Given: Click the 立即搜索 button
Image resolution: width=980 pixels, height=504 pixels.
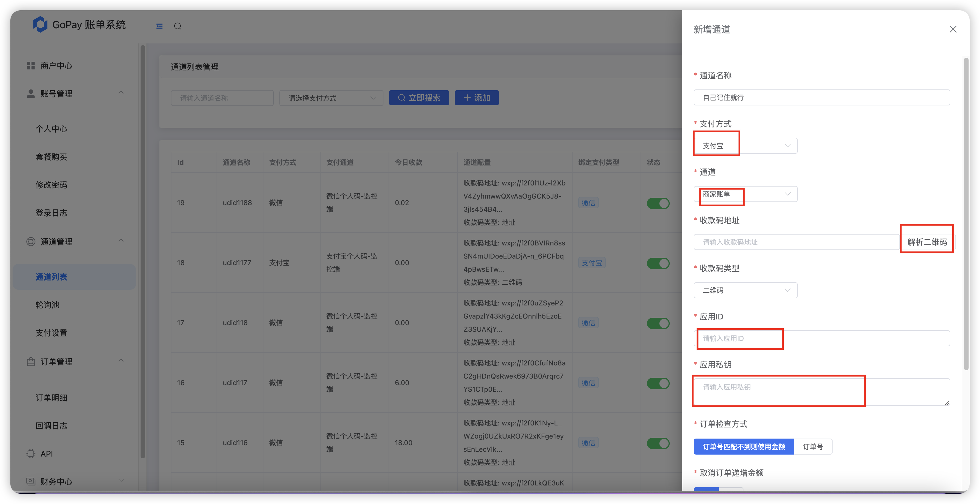Looking at the screenshot, I should [419, 98].
